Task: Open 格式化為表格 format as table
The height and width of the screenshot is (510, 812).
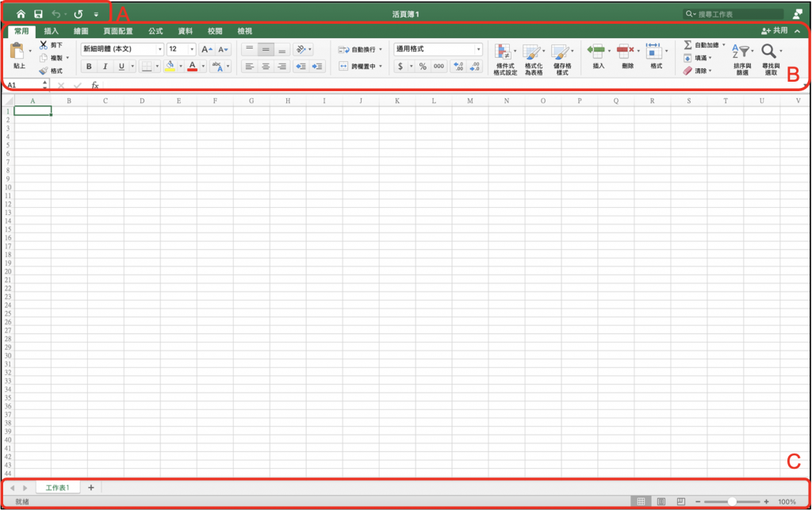Action: [x=534, y=59]
